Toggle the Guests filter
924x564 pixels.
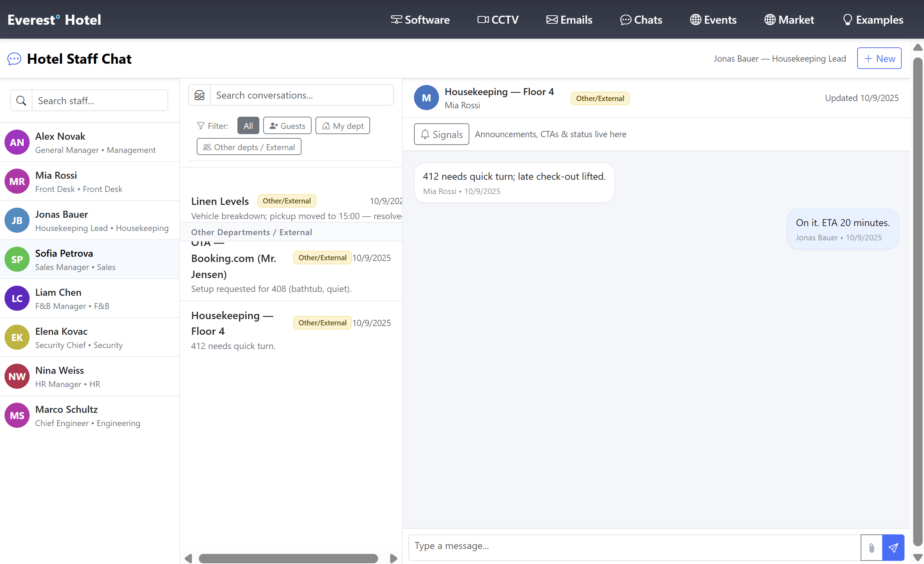(x=287, y=126)
